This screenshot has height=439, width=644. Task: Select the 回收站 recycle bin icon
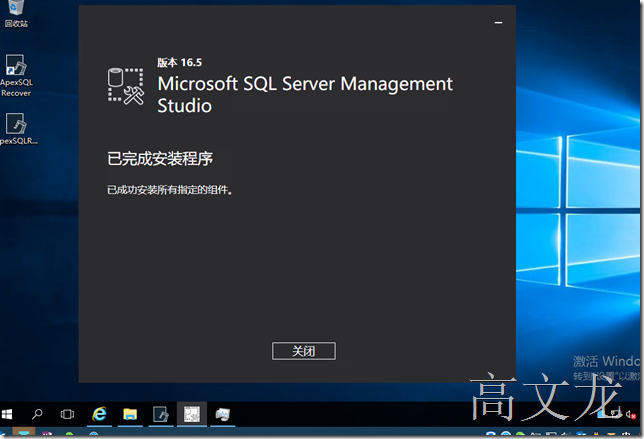tap(16, 14)
